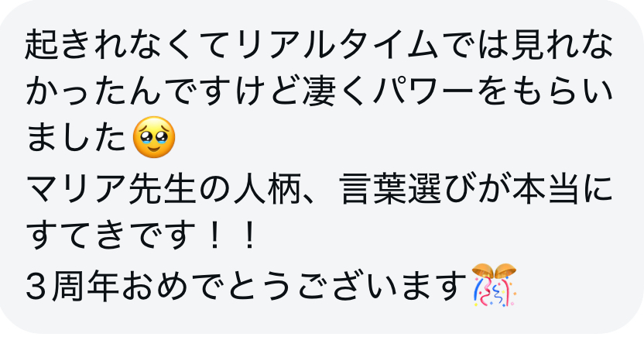Screen dimensions: 644x337
Task: Click the word 言葉選び
Action: [406, 191]
